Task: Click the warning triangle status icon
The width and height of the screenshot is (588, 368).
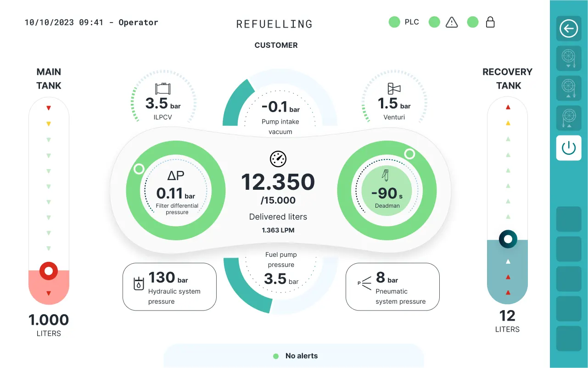Action: tap(452, 22)
